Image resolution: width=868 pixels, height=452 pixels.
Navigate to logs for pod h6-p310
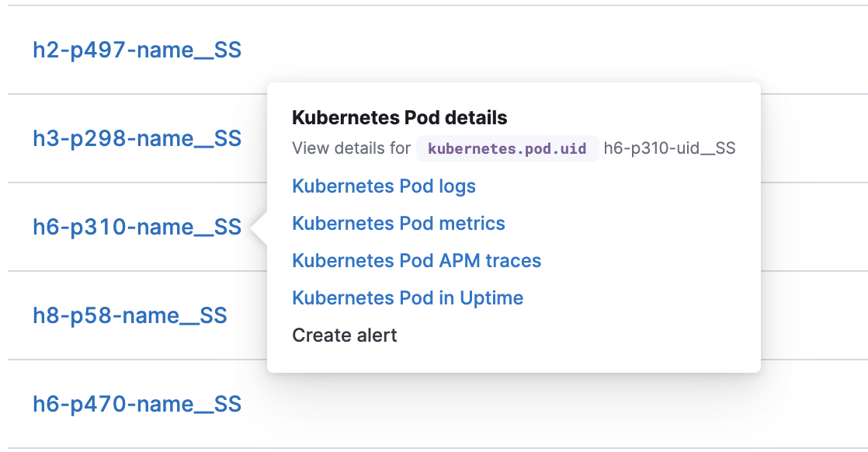click(384, 186)
